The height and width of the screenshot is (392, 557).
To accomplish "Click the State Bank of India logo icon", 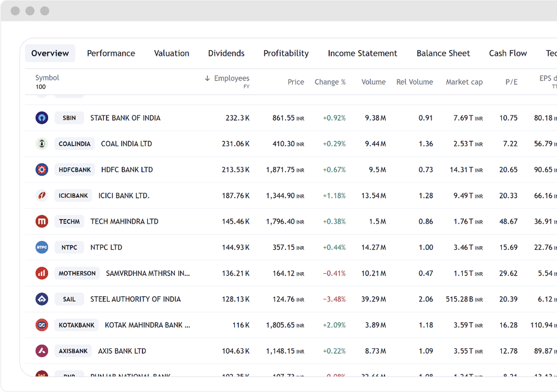I will coord(42,118).
